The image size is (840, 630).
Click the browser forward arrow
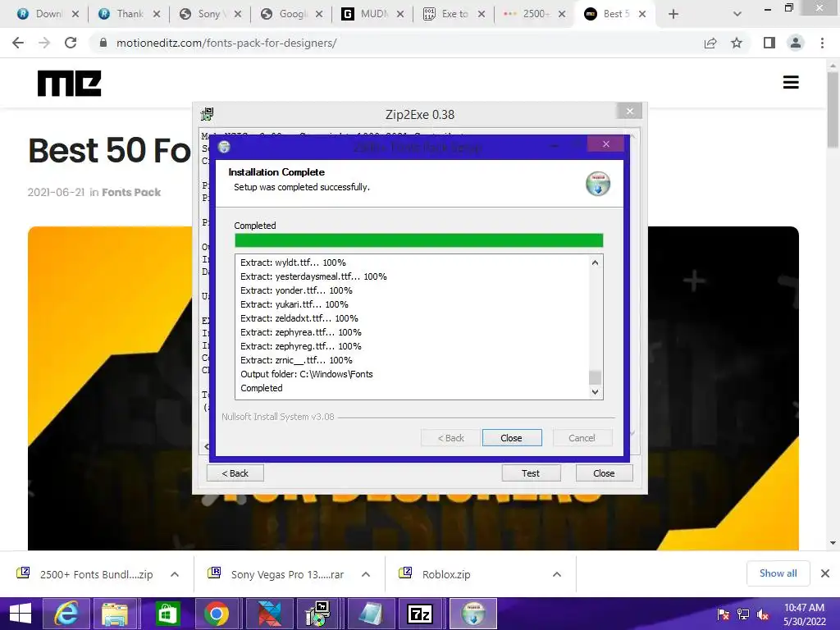tap(44, 43)
